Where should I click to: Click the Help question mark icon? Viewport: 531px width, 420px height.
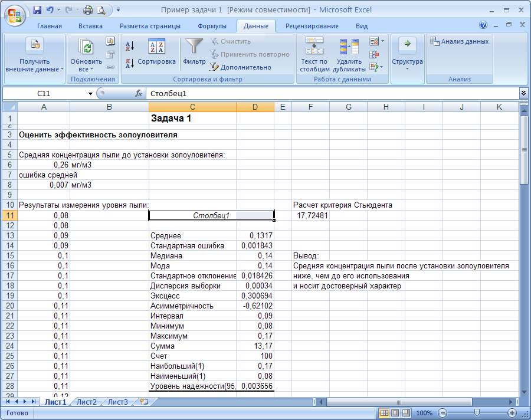[x=483, y=25]
